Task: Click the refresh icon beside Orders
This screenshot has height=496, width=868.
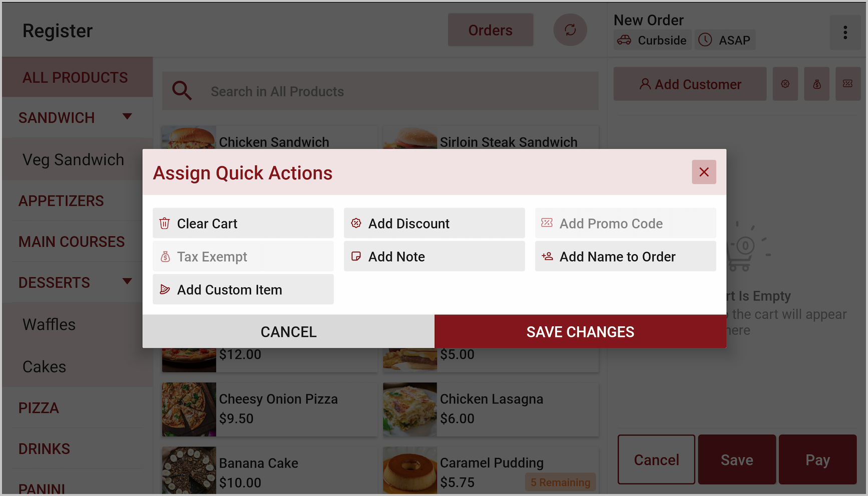Action: [x=570, y=30]
